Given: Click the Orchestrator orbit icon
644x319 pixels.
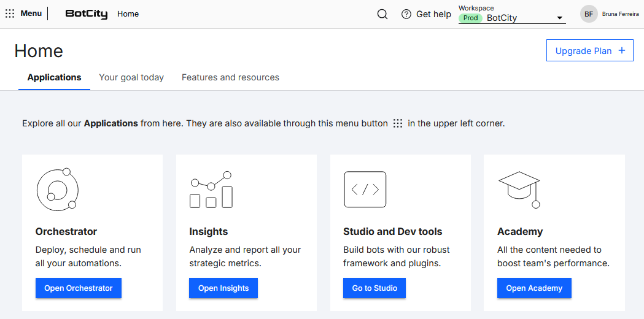Looking at the screenshot, I should coord(57,189).
